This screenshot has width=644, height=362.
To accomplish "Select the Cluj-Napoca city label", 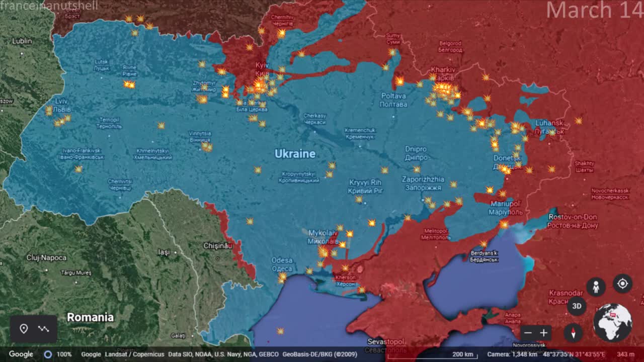I will click(x=46, y=257).
